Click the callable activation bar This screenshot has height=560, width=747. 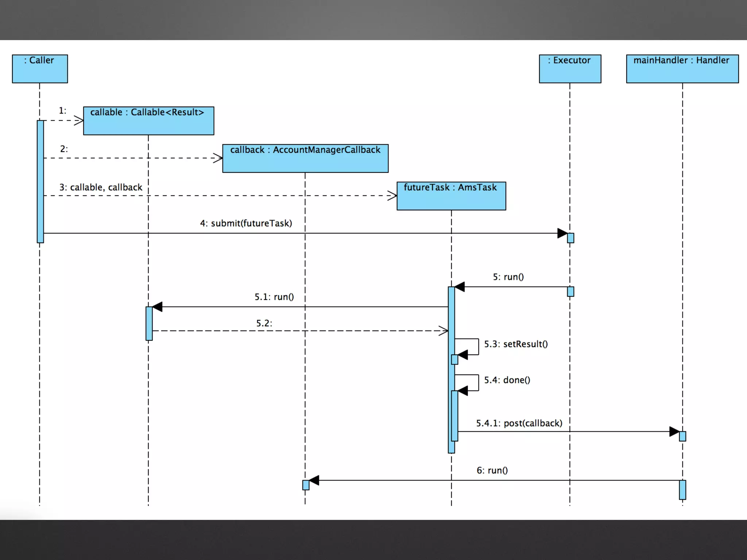click(x=149, y=323)
